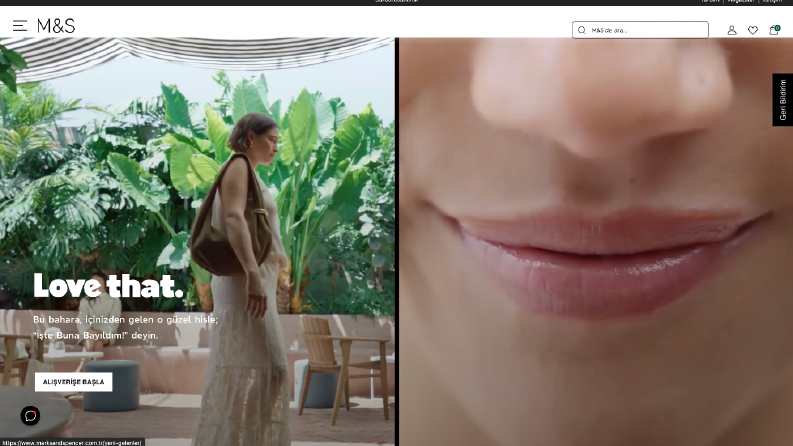
Task: Click the M&S logo
Action: [56, 26]
